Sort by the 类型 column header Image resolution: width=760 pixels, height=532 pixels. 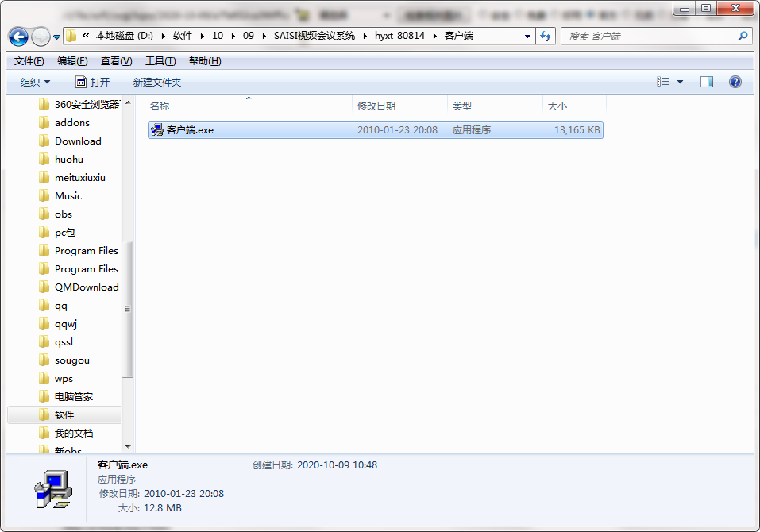coord(461,106)
